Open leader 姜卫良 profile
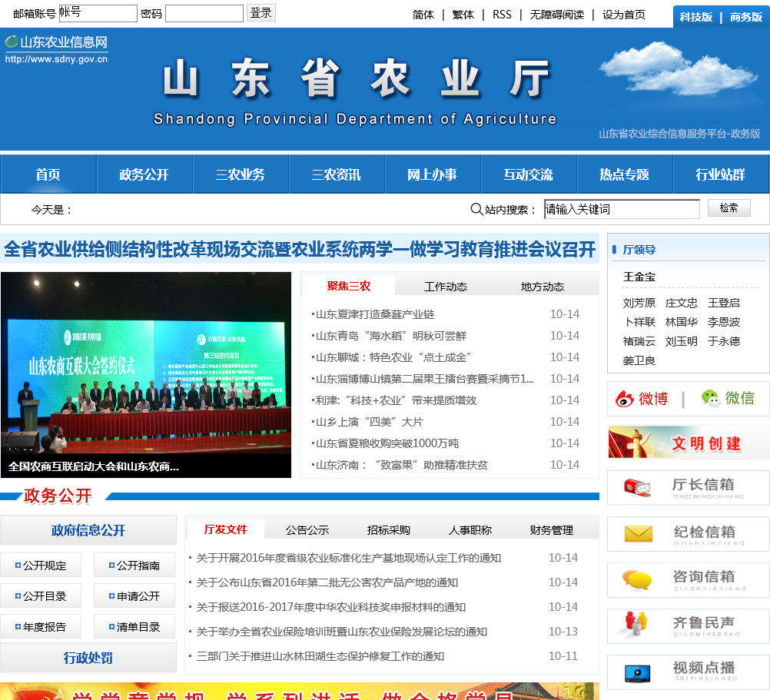 (639, 361)
